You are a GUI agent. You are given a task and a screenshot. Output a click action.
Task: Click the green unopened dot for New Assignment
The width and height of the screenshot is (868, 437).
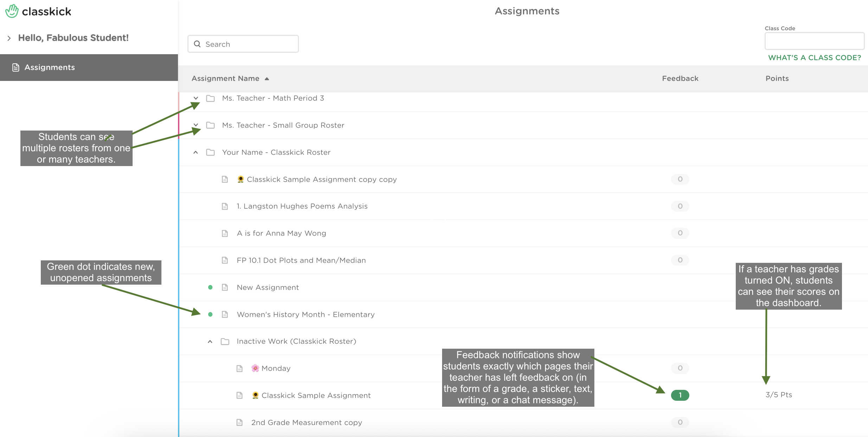tap(210, 287)
